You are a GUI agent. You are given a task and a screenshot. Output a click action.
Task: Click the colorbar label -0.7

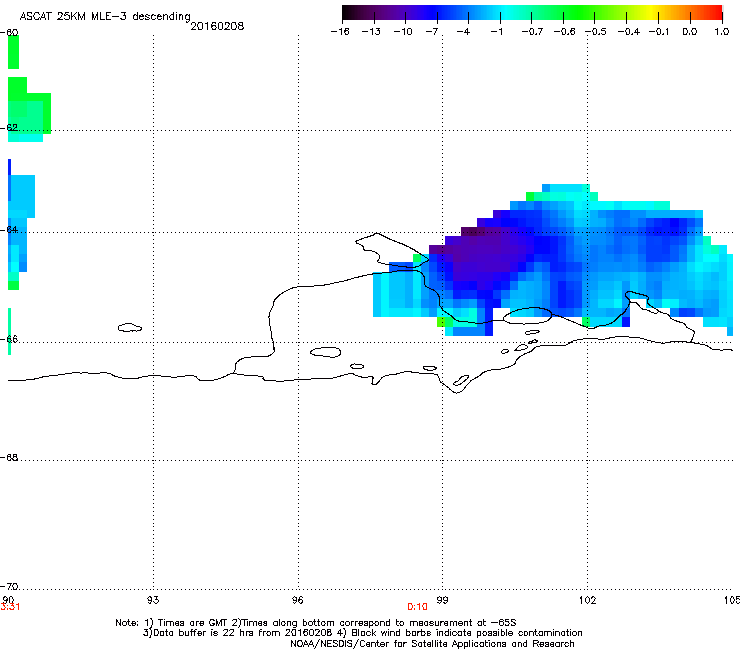[x=532, y=32]
